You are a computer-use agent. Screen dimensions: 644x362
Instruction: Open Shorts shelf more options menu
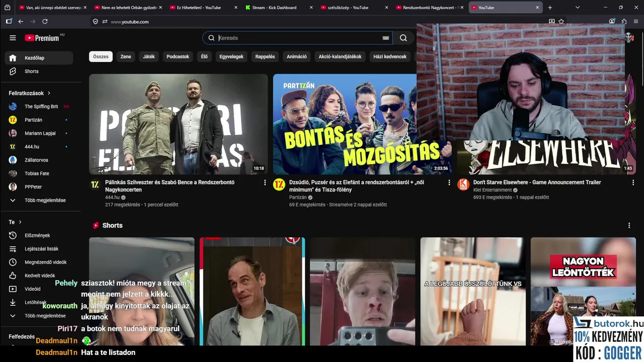click(x=629, y=225)
